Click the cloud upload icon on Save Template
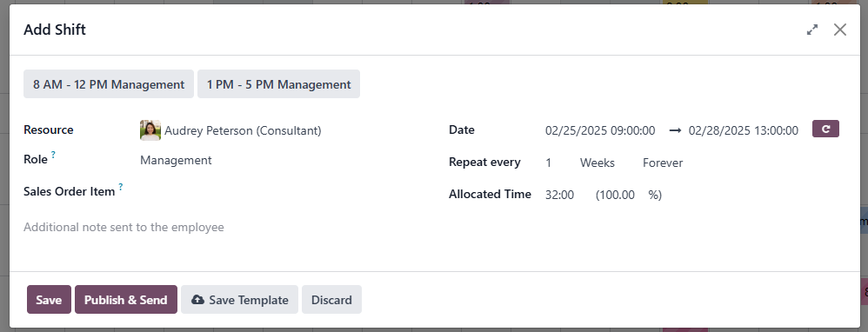 pos(197,299)
